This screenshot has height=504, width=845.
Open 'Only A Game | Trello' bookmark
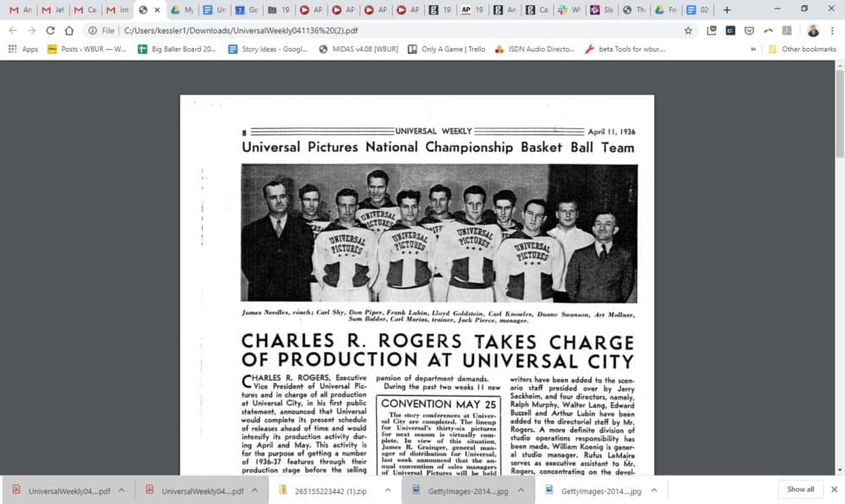(x=447, y=49)
